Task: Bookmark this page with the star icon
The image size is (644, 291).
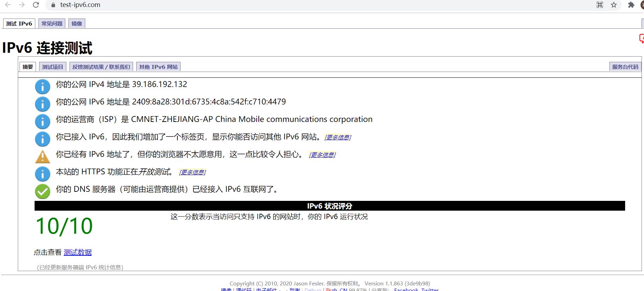Action: 614,5
